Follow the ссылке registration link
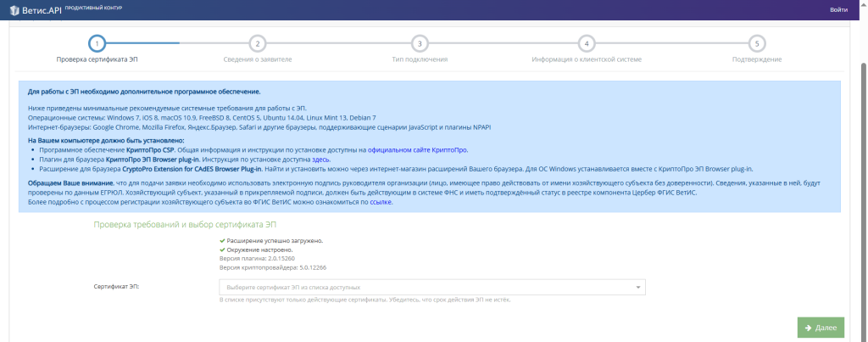 click(381, 202)
